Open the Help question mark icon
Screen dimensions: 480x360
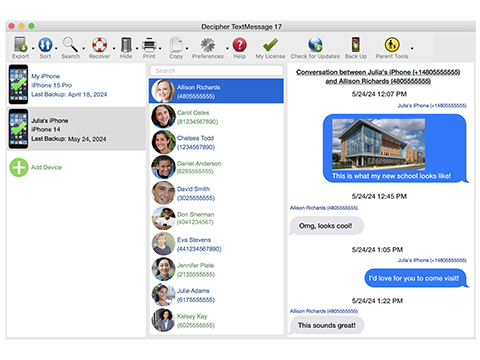(239, 45)
